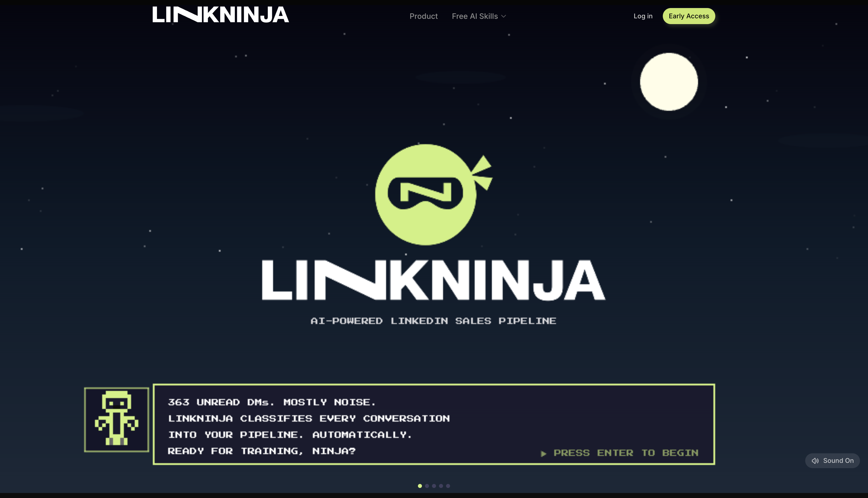This screenshot has width=868, height=498.
Task: Select the last carousel dot
Action: (448, 486)
